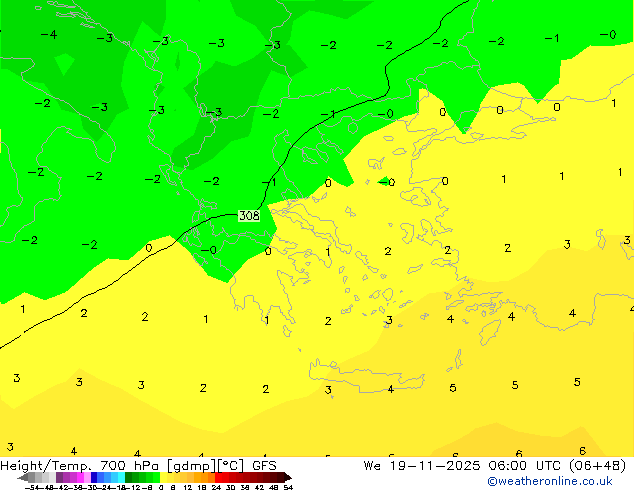Pick the darkest green legend swatch
Viewport: 634px width, 490px height.
(129, 478)
